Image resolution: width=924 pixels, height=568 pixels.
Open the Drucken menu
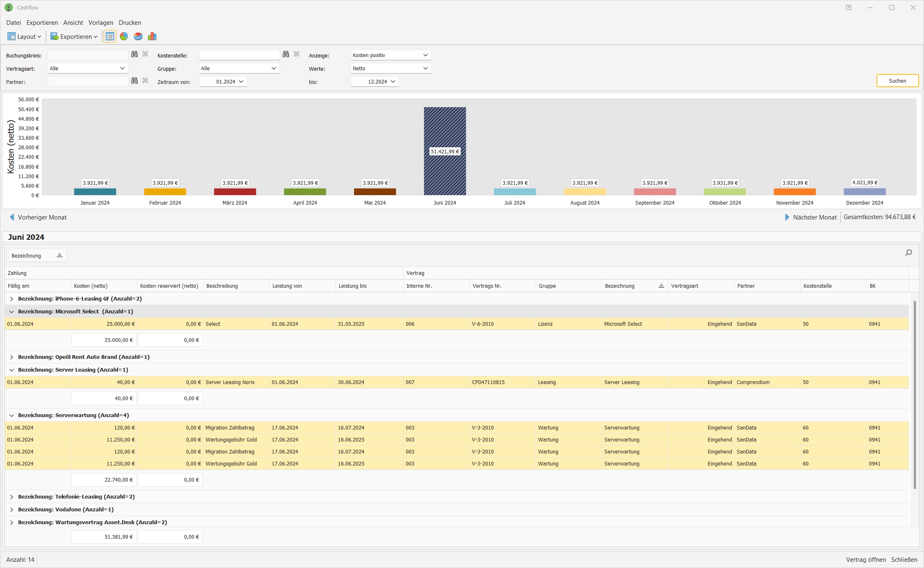pyautogui.click(x=129, y=23)
